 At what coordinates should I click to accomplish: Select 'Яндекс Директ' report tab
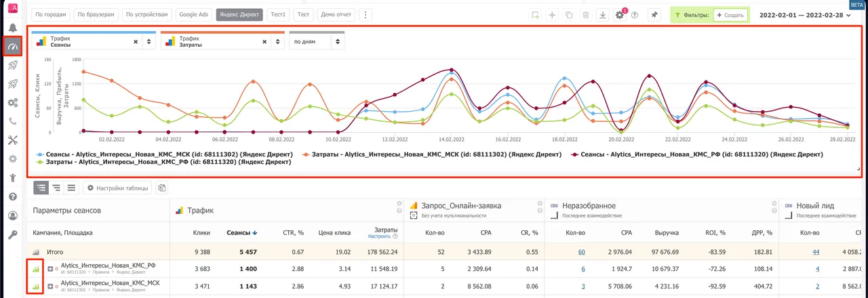[239, 15]
